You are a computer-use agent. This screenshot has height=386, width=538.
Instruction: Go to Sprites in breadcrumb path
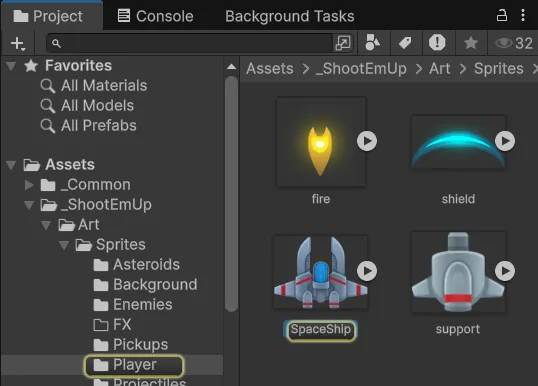[499, 69]
